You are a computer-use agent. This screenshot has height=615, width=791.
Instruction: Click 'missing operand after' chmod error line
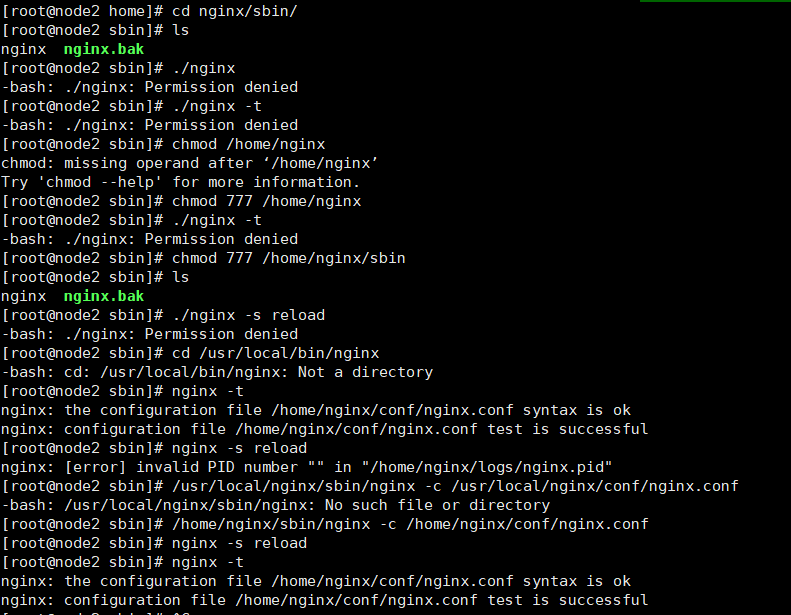coord(189,163)
